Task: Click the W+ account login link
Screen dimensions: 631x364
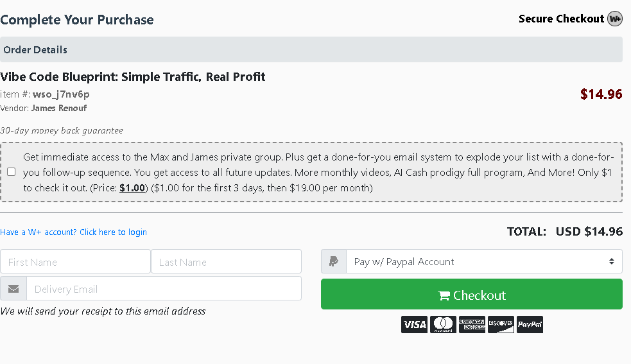Action: tap(73, 232)
